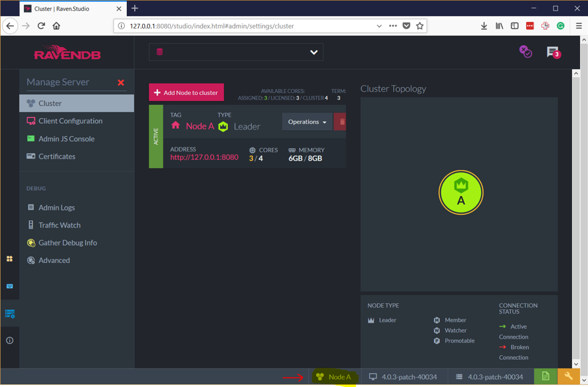This screenshot has width=588, height=387.
Task: Click the purple cluster status icon in header
Action: point(526,52)
